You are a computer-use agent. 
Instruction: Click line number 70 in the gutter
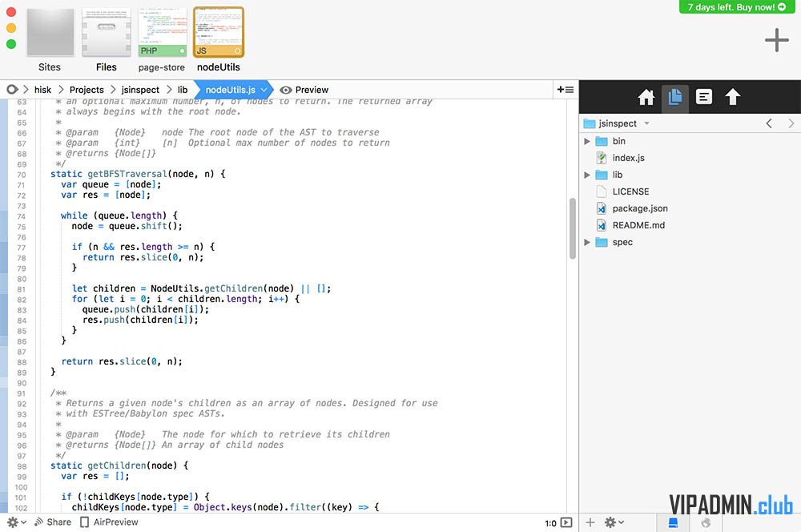21,175
